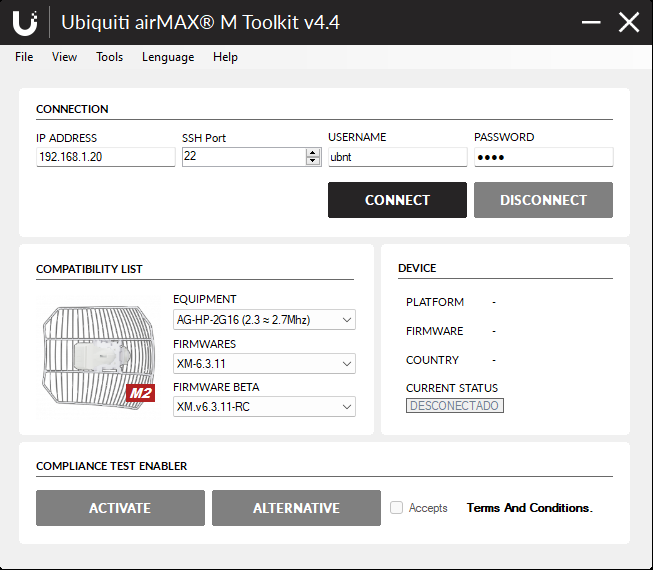Click the red M2 badge on antenna

140,393
